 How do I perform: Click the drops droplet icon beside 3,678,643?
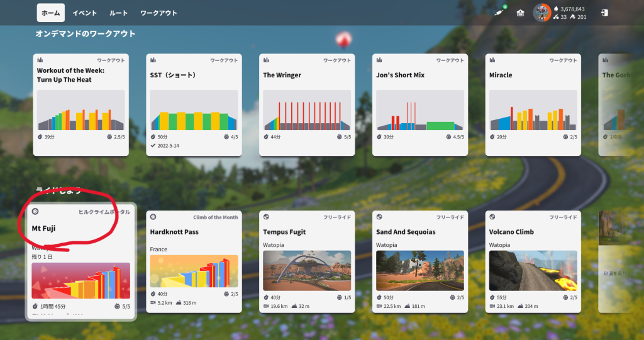pos(556,9)
